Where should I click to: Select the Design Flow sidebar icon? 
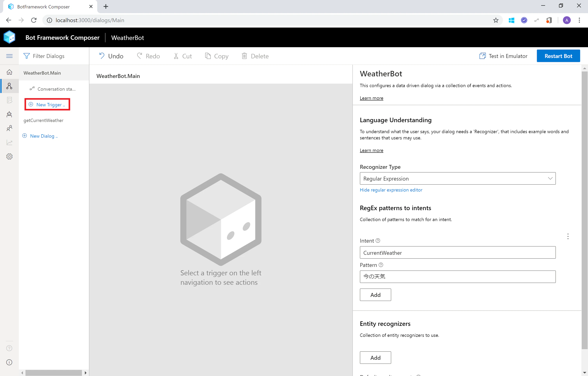click(9, 86)
